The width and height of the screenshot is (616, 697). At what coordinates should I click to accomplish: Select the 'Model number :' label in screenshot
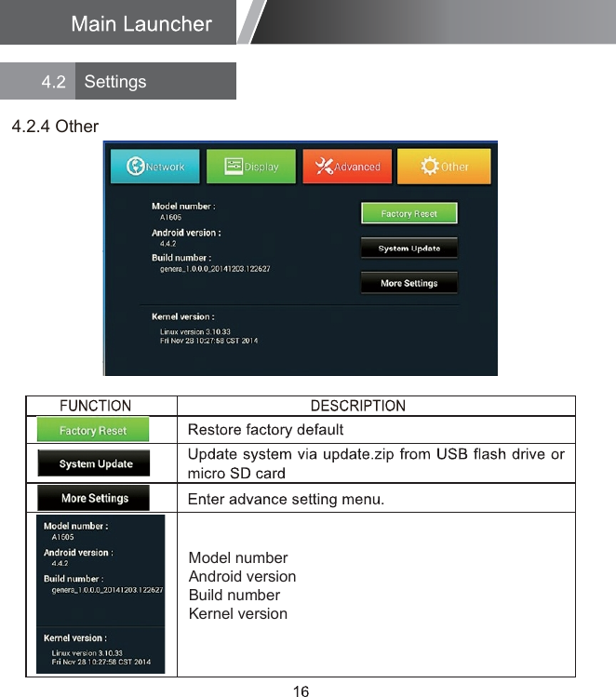tap(183, 207)
